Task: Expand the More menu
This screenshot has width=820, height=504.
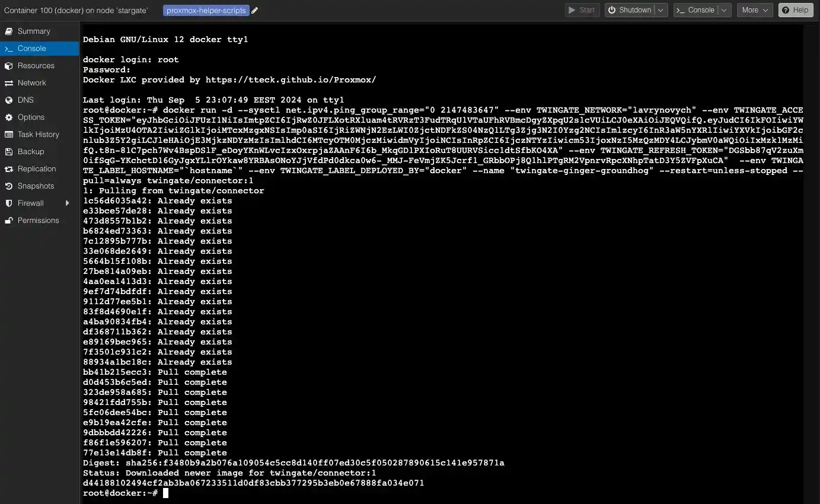Action: (x=754, y=9)
